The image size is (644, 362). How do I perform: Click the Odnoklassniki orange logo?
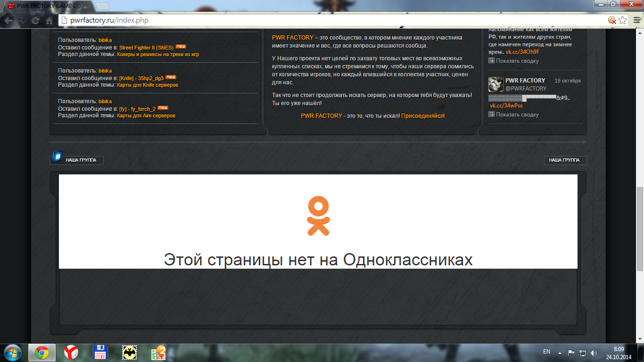pos(318,216)
